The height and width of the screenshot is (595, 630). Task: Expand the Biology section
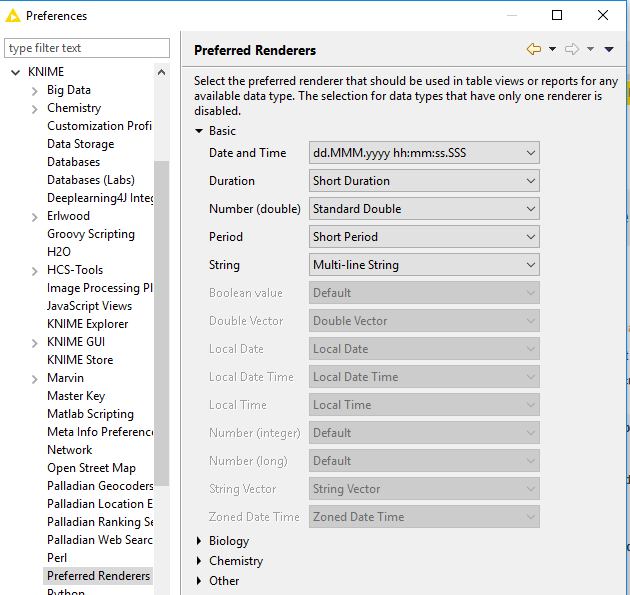click(x=199, y=541)
